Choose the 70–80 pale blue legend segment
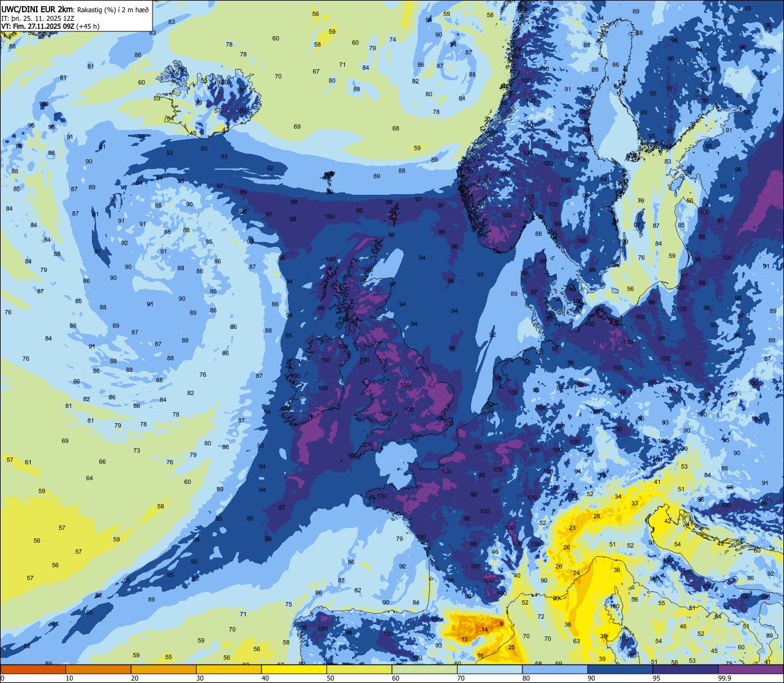The width and height of the screenshot is (784, 683). point(489,670)
